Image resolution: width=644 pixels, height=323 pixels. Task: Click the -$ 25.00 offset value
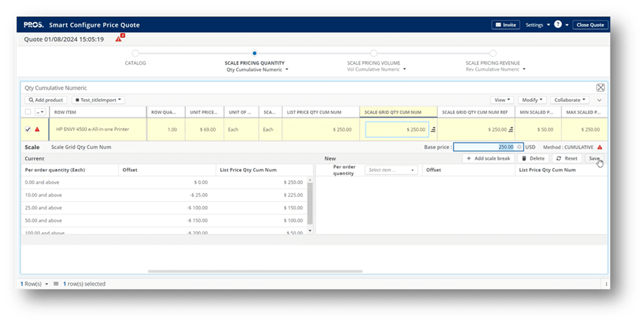tap(198, 195)
